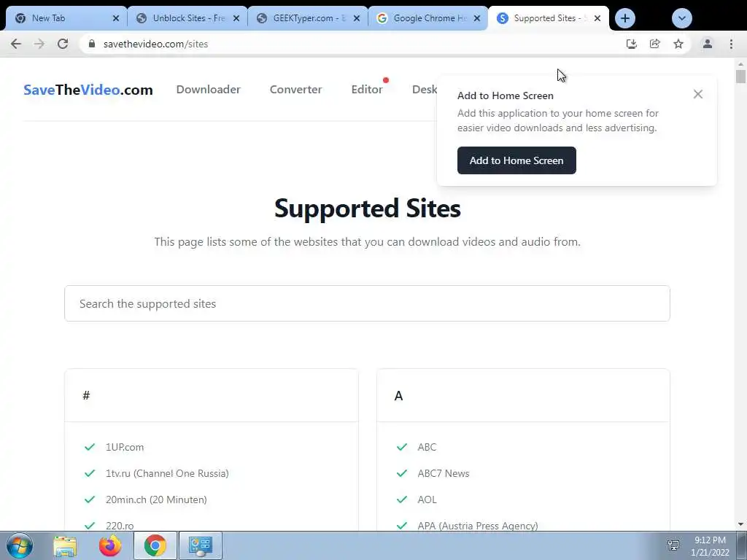Click the browser forward arrow

point(39,44)
